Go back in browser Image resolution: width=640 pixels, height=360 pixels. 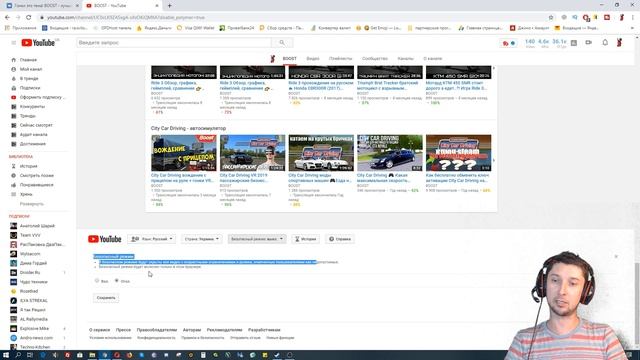coord(7,18)
